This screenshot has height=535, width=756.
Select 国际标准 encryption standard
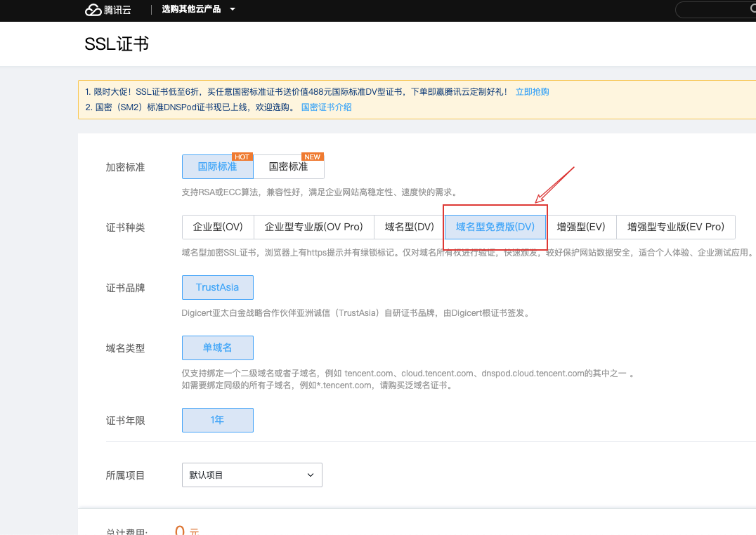coord(217,167)
